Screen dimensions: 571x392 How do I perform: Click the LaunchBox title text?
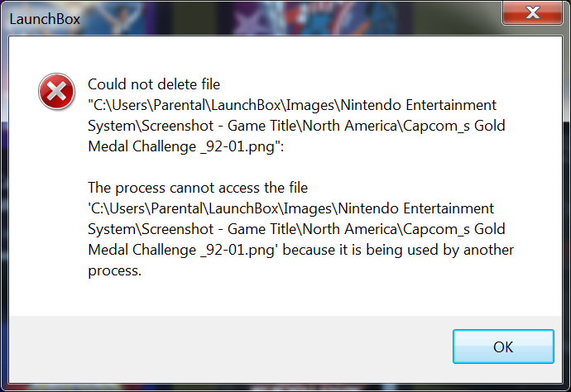pos(45,19)
